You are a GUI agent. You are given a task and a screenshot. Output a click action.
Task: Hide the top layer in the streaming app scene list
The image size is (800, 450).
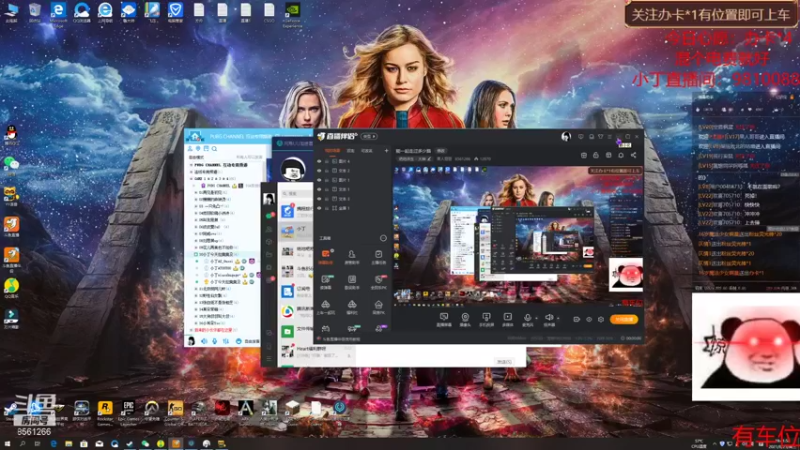pos(319,161)
